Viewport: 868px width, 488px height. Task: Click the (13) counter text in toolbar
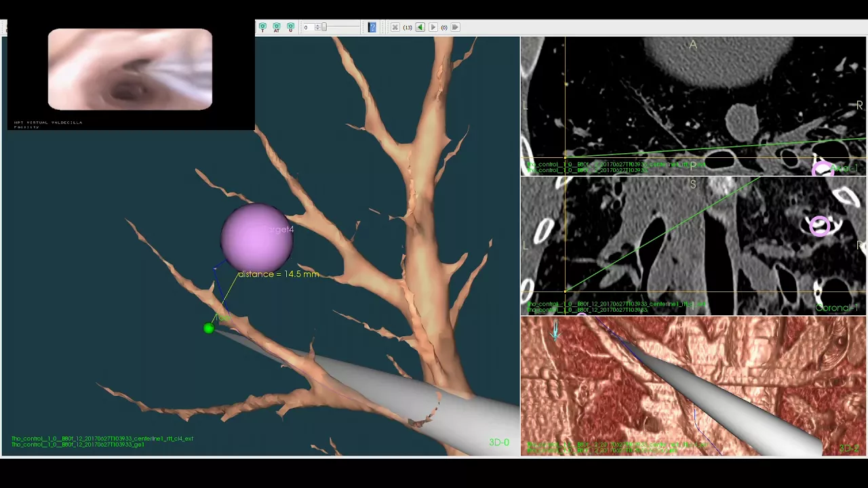click(408, 27)
